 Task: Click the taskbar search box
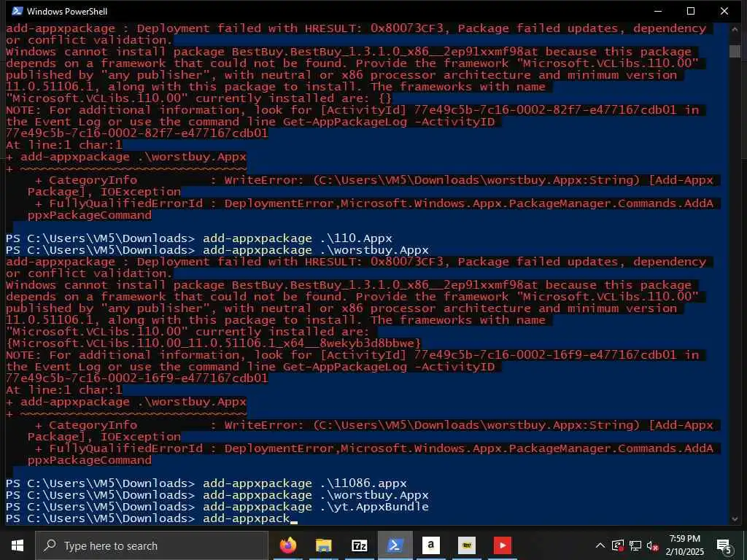tap(152, 545)
